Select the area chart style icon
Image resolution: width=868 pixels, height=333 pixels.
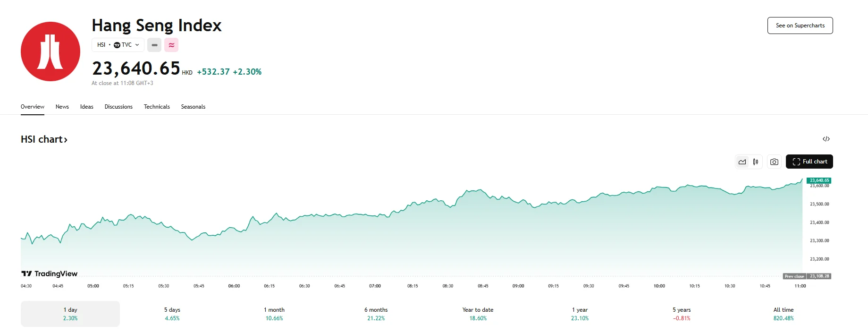point(742,161)
